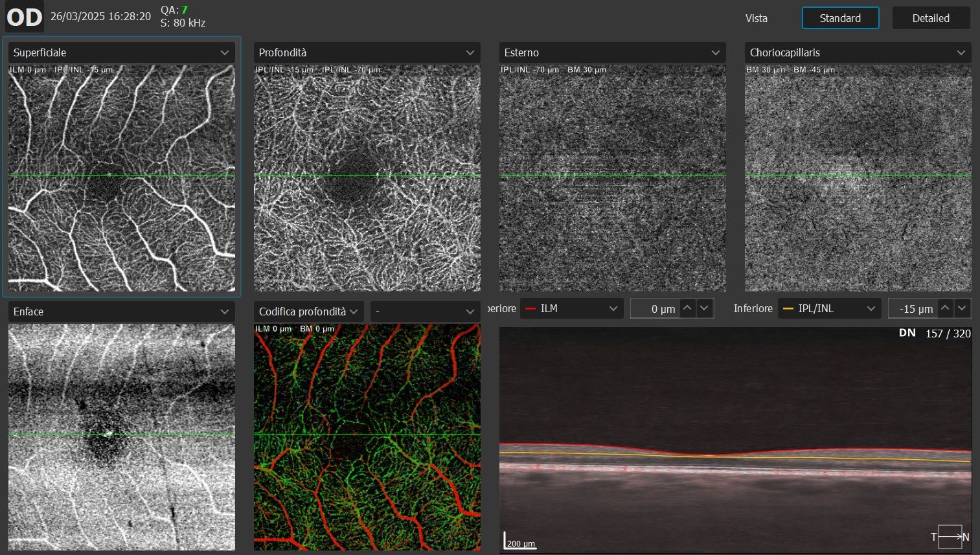Click the down arrow beside -15 µm
980x555 pixels.
click(x=963, y=308)
